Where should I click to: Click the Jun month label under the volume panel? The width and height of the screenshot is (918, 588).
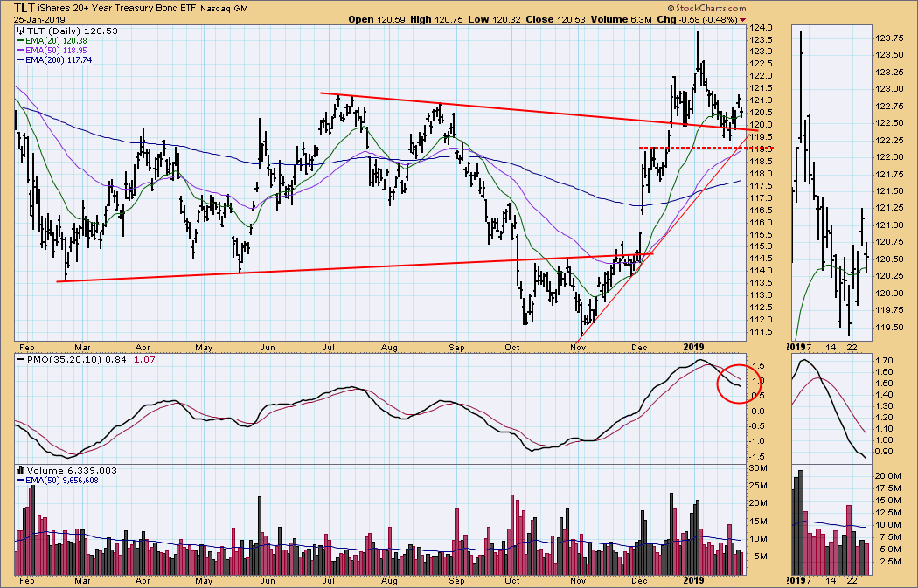(267, 580)
